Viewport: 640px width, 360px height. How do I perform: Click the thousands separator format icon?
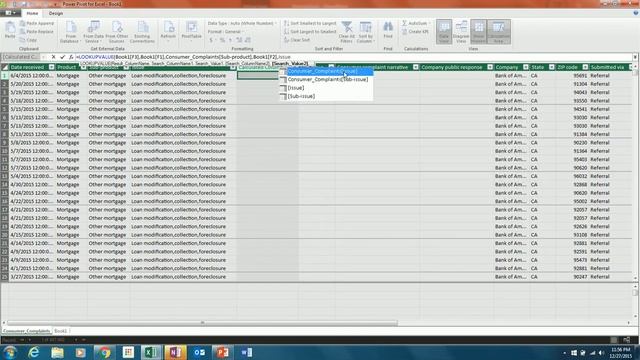click(231, 40)
